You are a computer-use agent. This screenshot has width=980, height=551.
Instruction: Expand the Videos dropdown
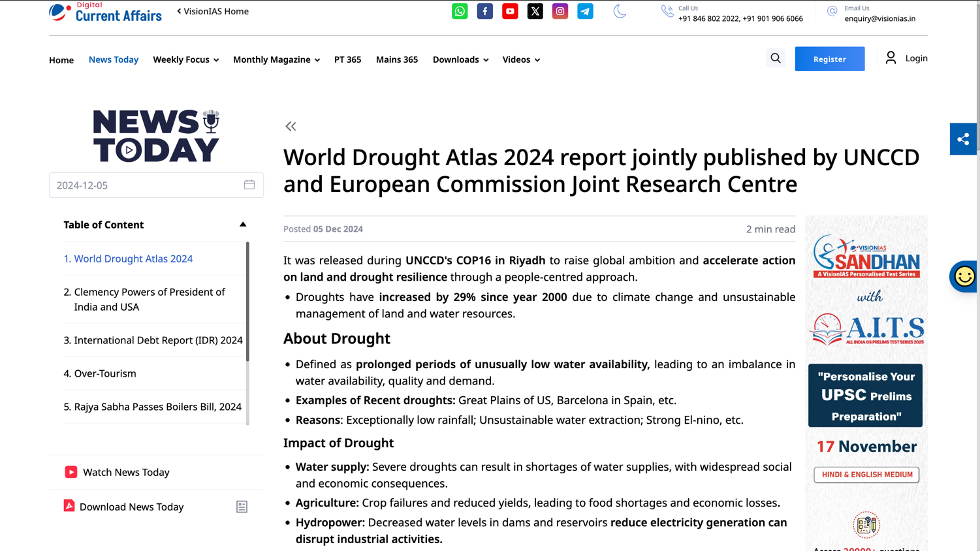click(521, 59)
